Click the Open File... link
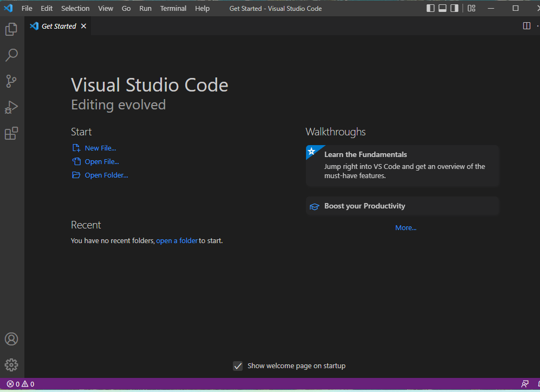 [102, 161]
